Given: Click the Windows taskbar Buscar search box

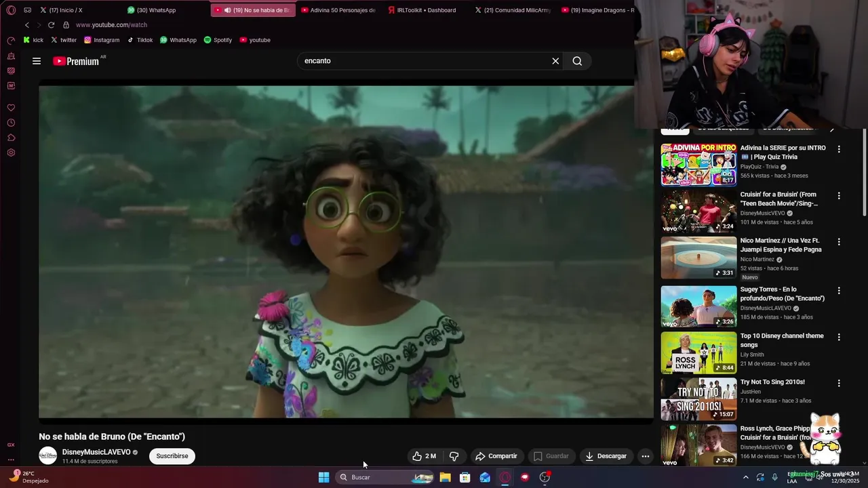Looking at the screenshot, I should point(384,477).
